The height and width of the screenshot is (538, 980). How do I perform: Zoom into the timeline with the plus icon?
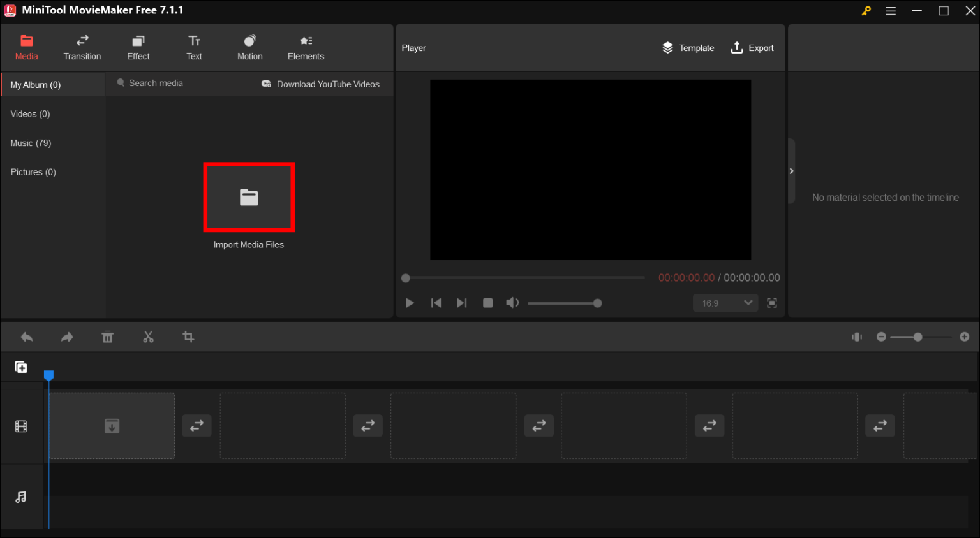point(965,337)
